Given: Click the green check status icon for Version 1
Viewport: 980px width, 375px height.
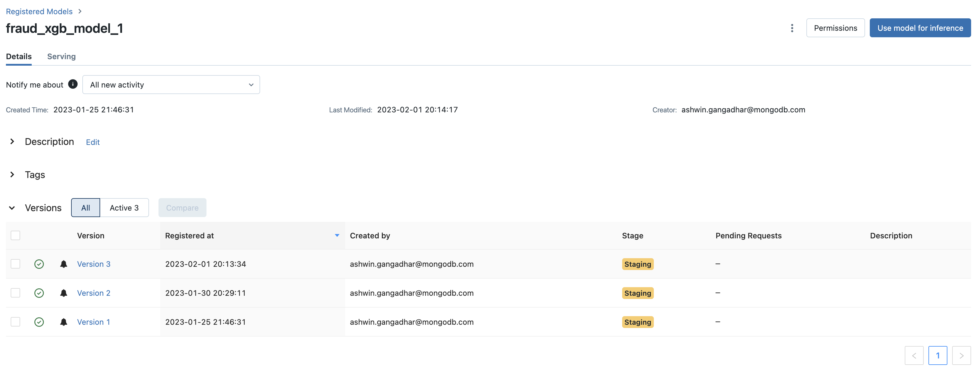Looking at the screenshot, I should point(39,322).
